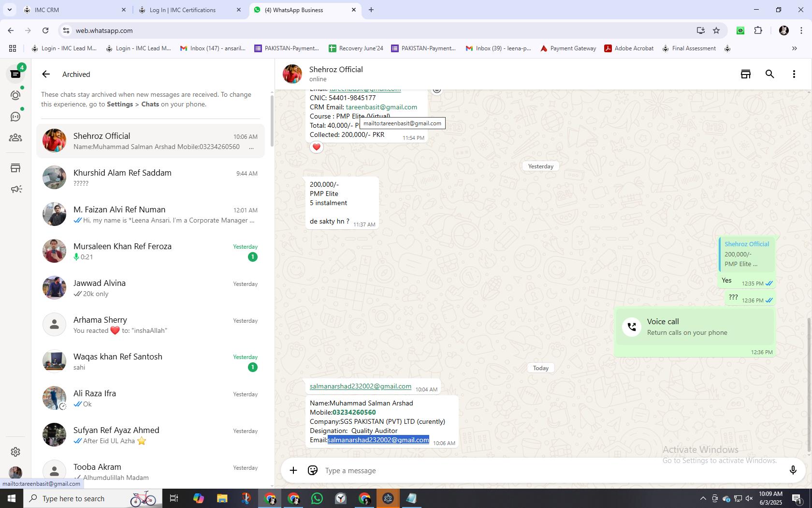The image size is (812, 508).
Task: Open the Ali Raza Ifra chat
Action: click(x=150, y=398)
